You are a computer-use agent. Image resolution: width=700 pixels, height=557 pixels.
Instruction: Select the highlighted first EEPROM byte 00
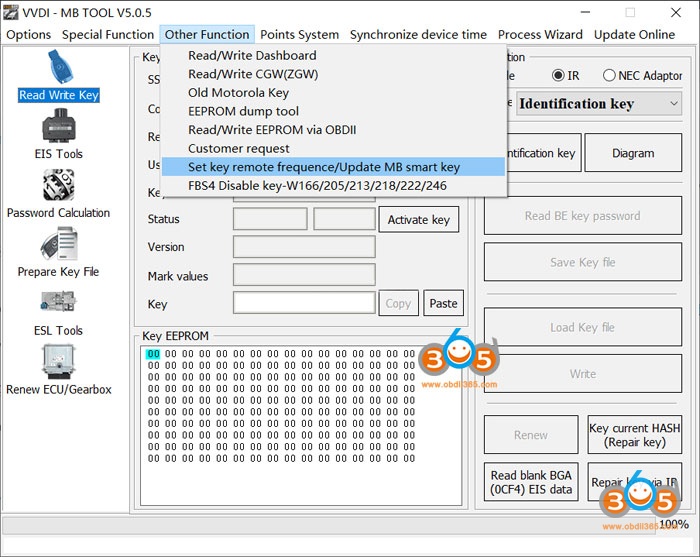[153, 354]
